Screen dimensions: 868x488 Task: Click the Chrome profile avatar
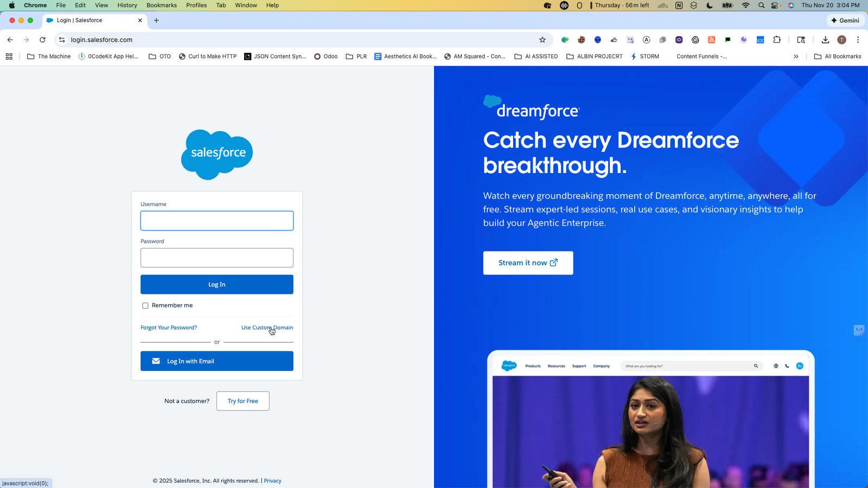(x=841, y=40)
